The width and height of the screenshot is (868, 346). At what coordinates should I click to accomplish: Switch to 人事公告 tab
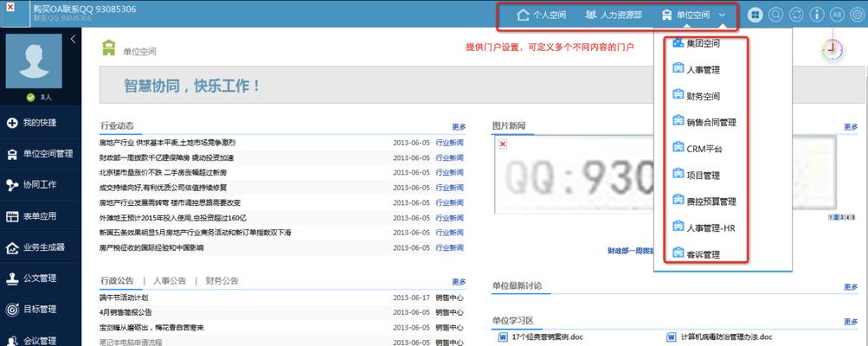[x=170, y=280]
